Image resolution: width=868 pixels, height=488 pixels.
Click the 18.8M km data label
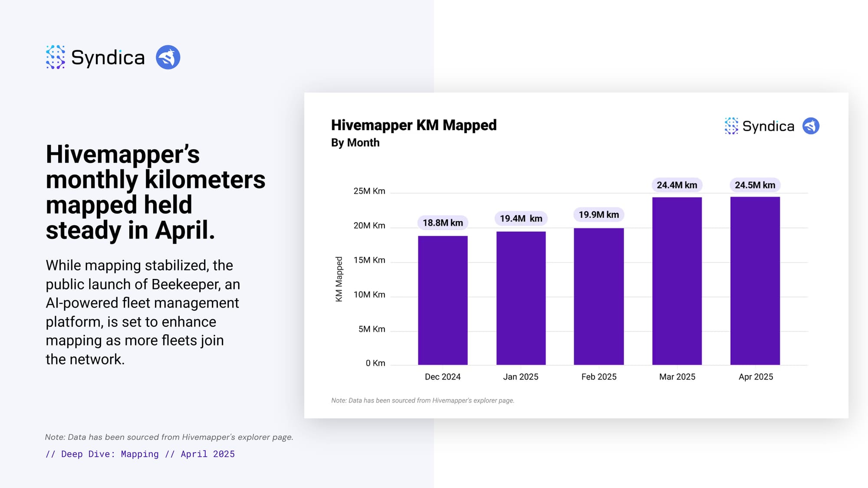coord(443,223)
